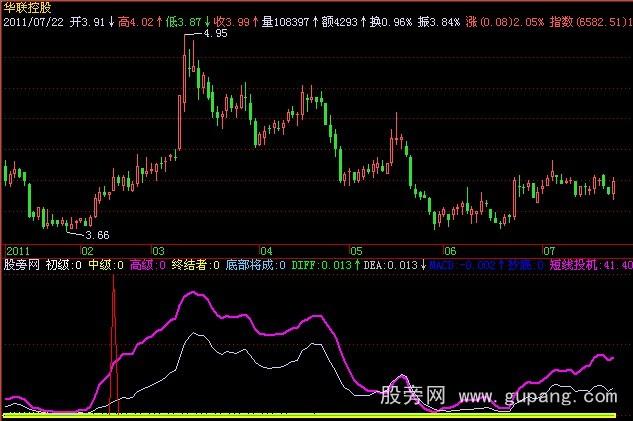
Task: Click the turnover amount 额4293
Action: [340, 22]
